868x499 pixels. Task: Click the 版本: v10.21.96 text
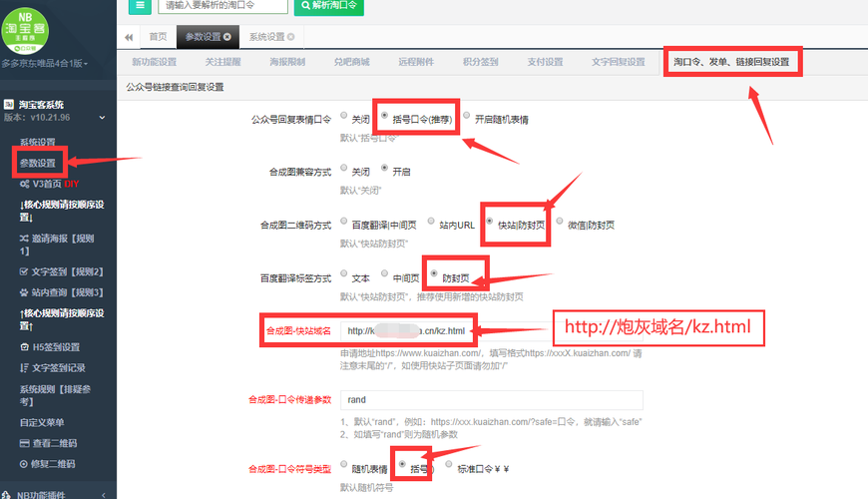tap(37, 118)
